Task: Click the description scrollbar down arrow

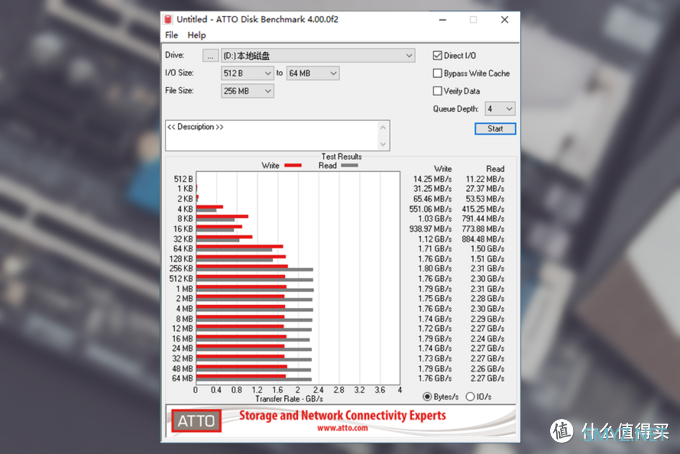Action: click(383, 144)
